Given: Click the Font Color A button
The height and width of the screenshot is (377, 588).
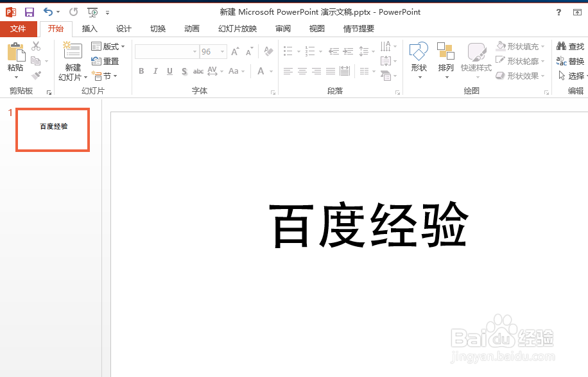Looking at the screenshot, I should 261,71.
